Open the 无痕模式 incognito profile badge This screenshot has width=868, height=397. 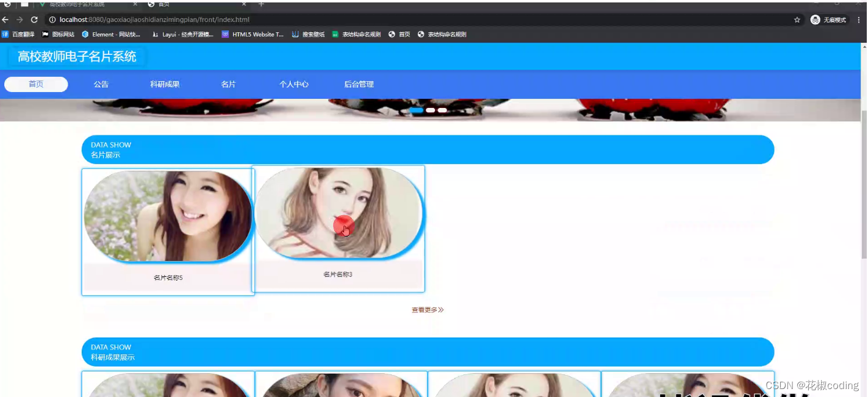[x=828, y=20]
